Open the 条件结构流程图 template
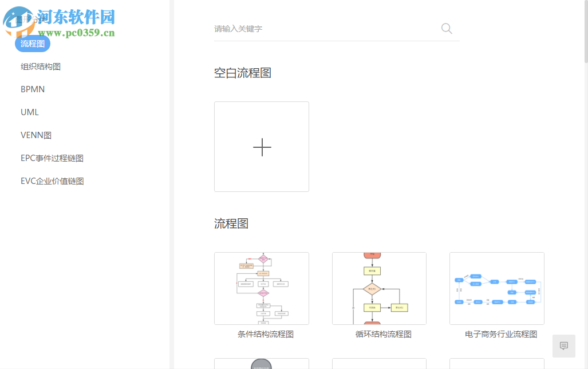The height and width of the screenshot is (369, 588). (262, 288)
